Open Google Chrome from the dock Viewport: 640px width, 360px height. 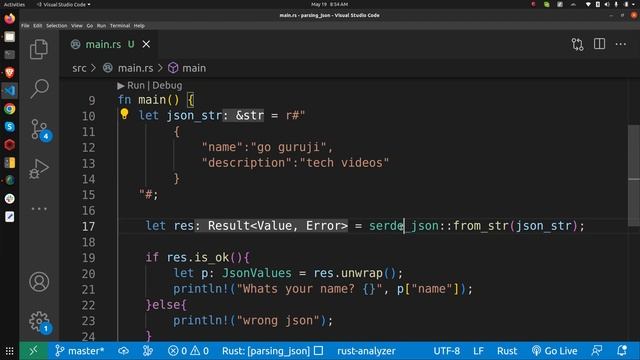click(x=10, y=109)
